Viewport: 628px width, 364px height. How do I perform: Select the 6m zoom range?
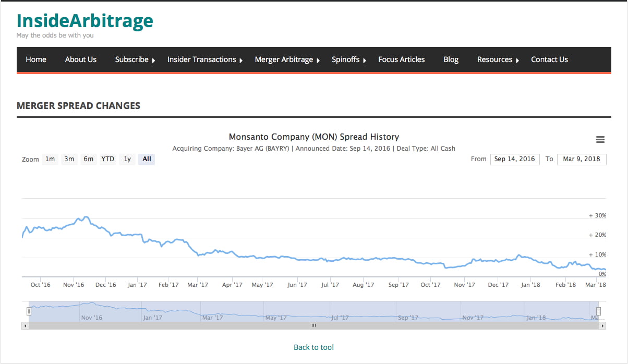[x=88, y=159]
